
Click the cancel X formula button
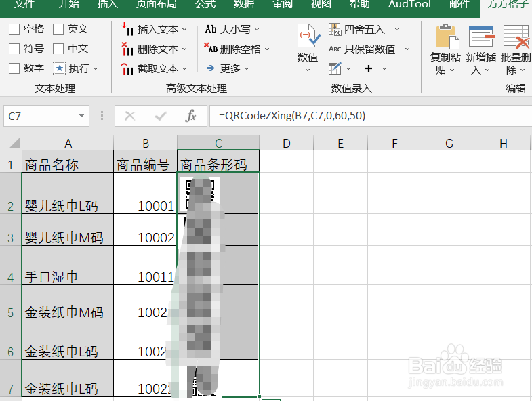click(x=129, y=116)
